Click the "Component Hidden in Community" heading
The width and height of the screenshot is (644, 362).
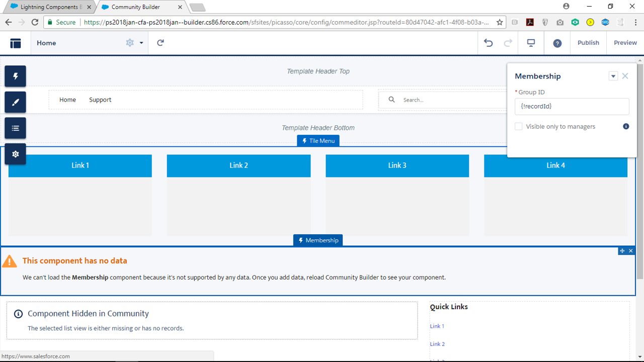click(89, 314)
